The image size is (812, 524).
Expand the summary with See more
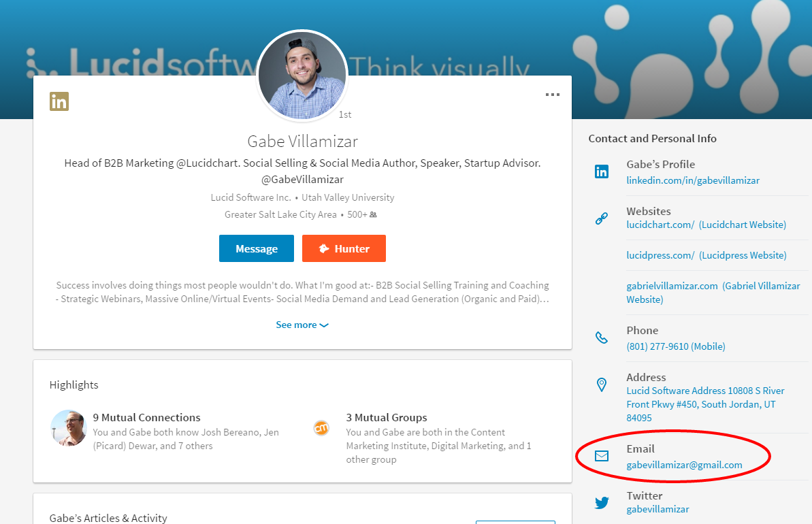[x=302, y=325]
